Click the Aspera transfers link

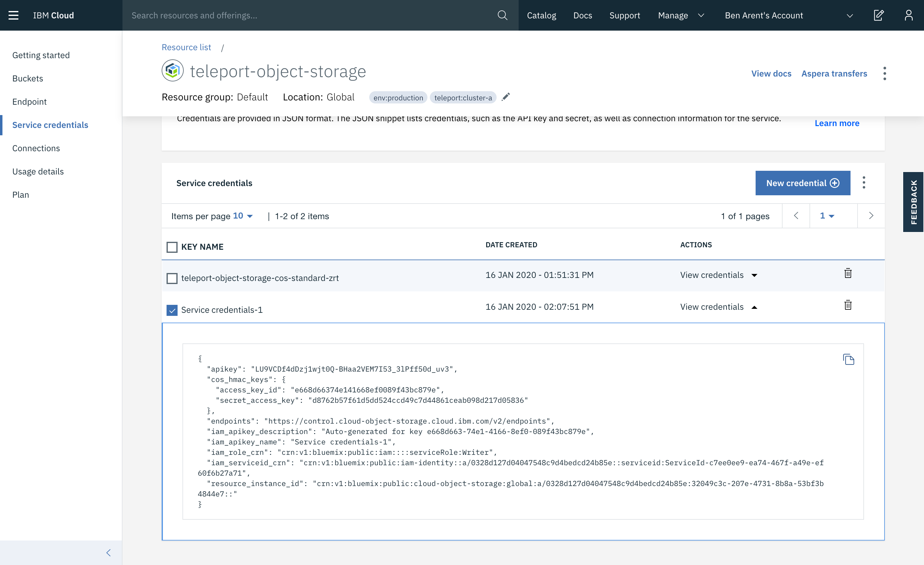(x=834, y=73)
